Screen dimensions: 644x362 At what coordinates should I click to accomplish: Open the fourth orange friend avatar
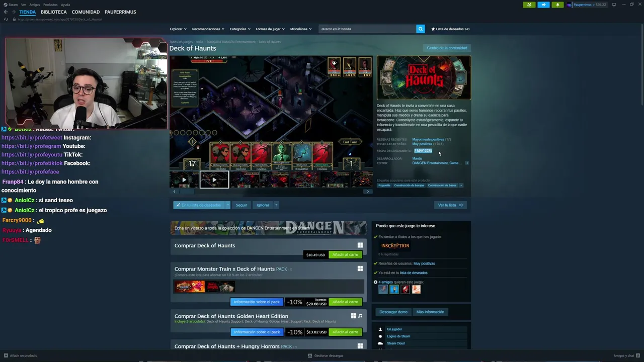tap(416, 289)
